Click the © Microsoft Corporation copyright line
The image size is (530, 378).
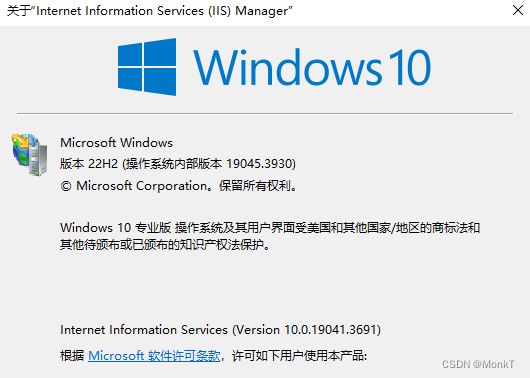[x=178, y=186]
